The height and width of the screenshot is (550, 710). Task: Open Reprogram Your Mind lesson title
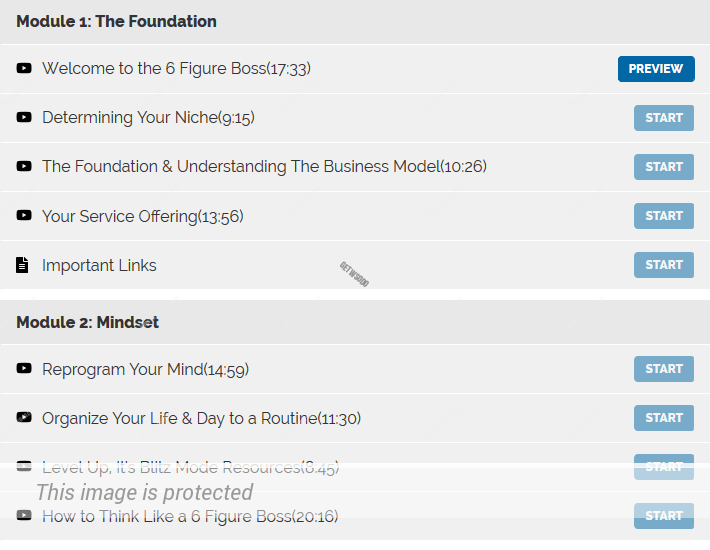(x=145, y=369)
